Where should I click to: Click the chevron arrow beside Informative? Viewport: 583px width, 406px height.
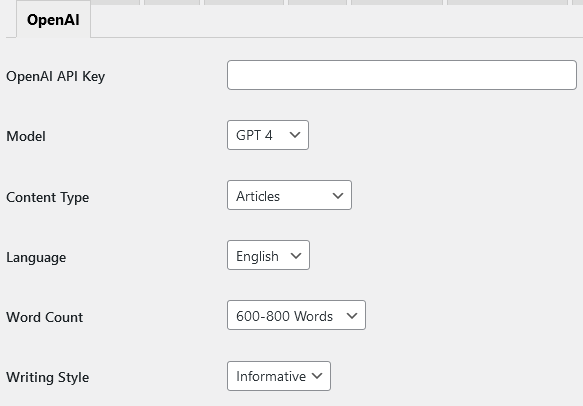(317, 376)
